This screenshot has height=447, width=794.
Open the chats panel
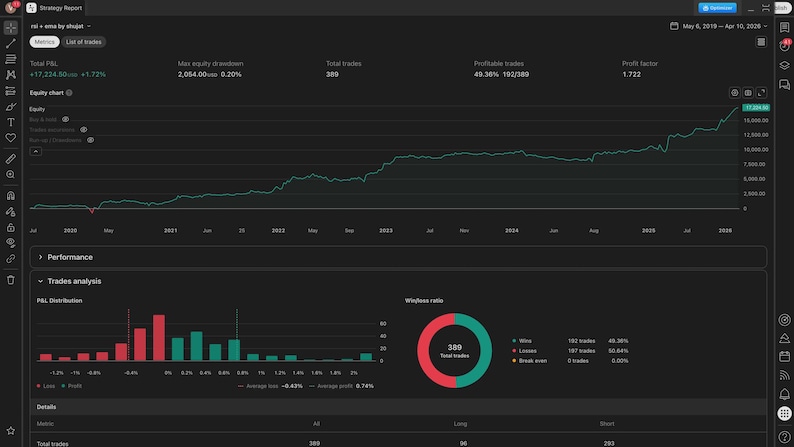pyautogui.click(x=784, y=85)
